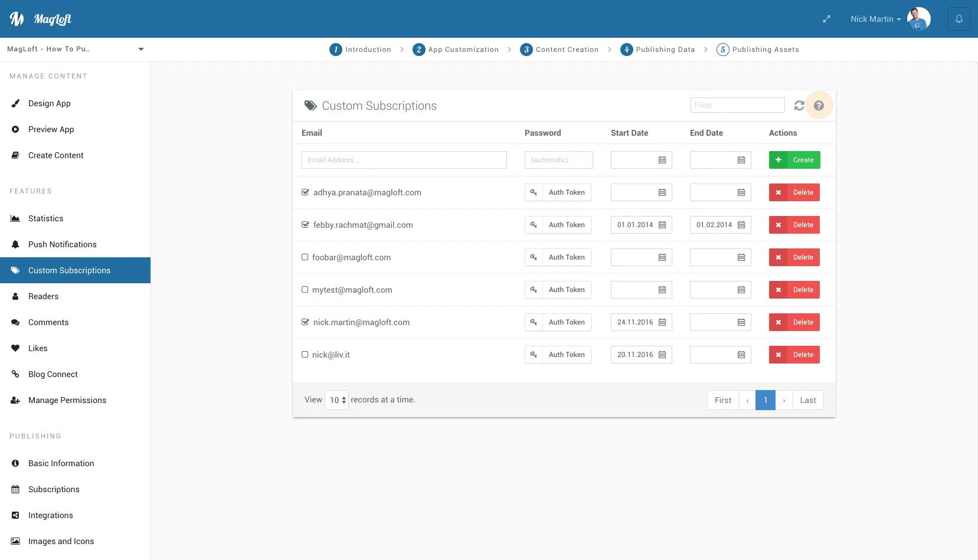The height and width of the screenshot is (560, 978).
Task: Click the notification bell icon
Action: tap(959, 19)
